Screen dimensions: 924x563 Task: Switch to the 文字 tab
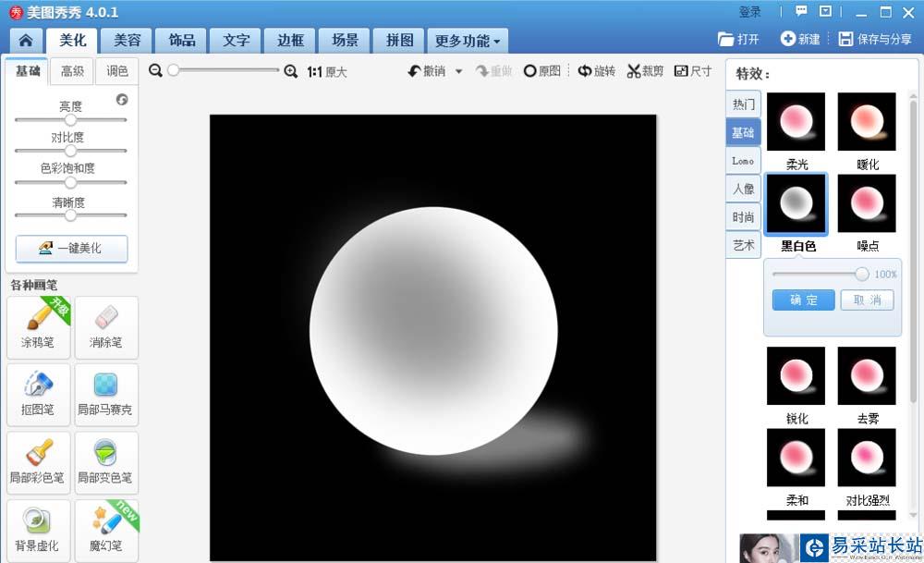click(x=236, y=40)
